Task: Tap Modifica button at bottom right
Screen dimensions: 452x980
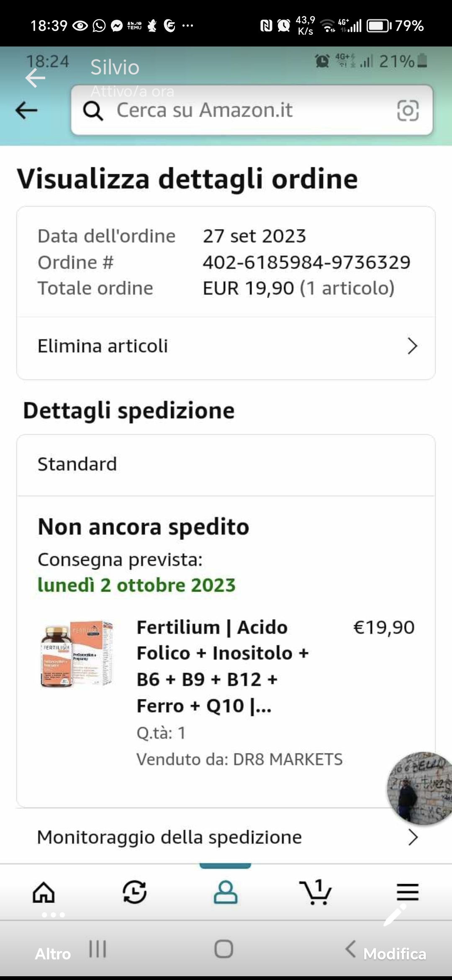Action: click(x=395, y=954)
